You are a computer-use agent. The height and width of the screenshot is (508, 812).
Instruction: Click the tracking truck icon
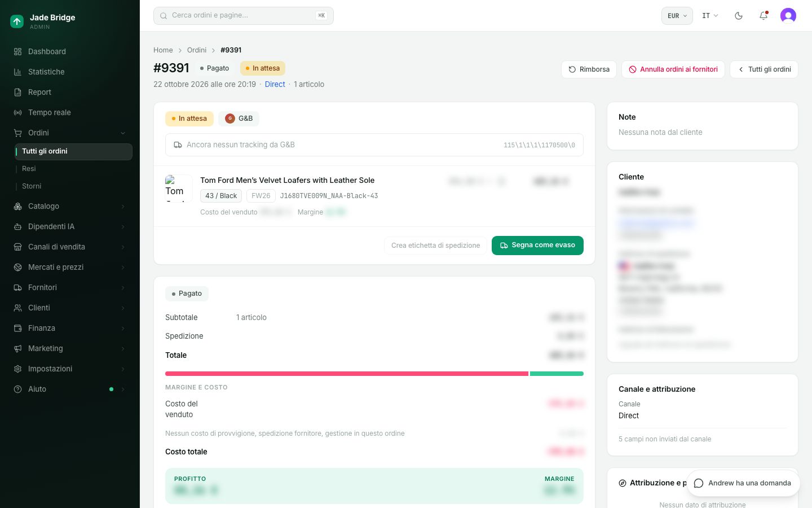[x=178, y=145]
